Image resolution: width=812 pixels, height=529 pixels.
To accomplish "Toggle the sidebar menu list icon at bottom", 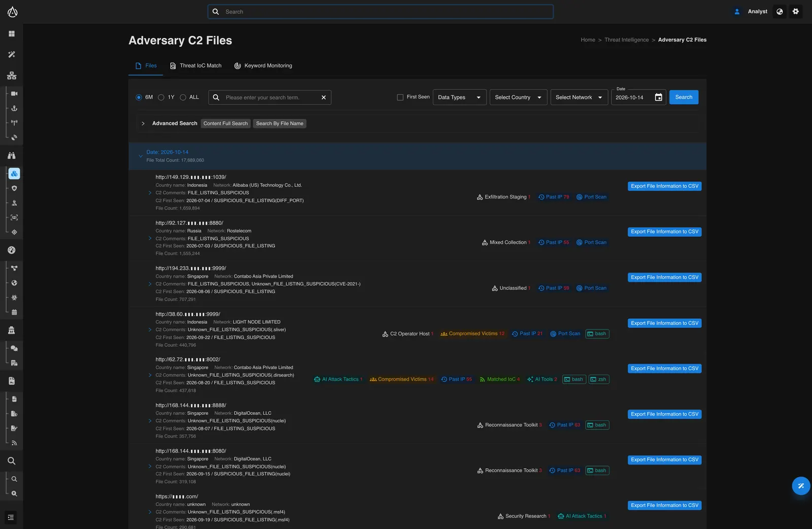I will coord(11,517).
